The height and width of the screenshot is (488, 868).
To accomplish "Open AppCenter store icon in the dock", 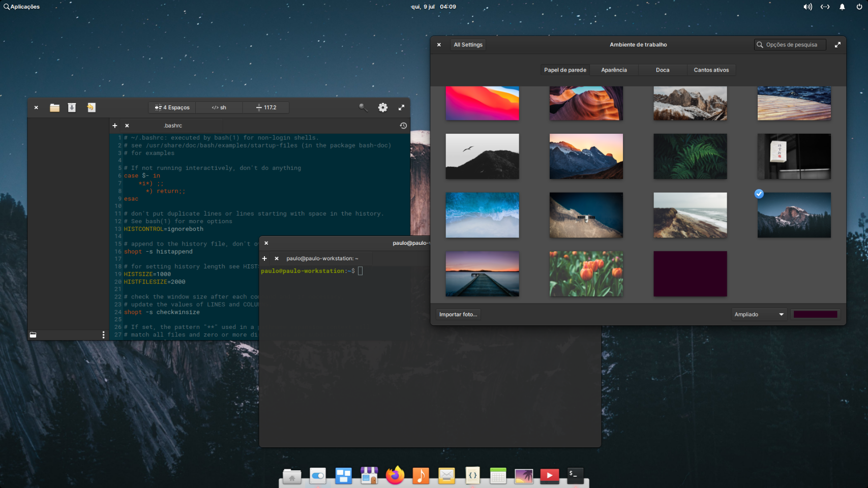I will [x=369, y=475].
